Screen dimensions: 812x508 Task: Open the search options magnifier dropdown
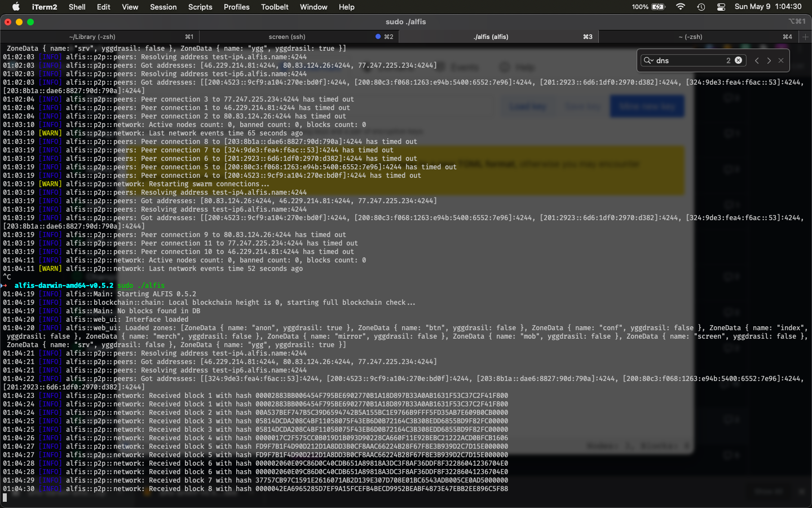point(648,60)
